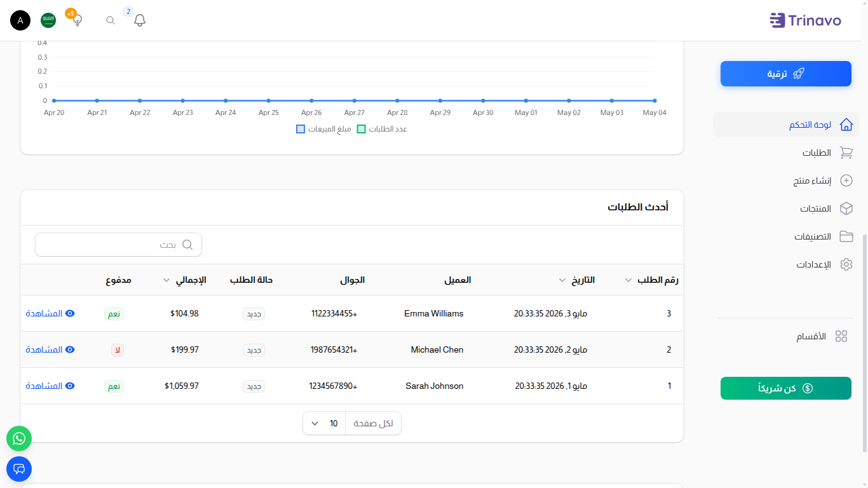Click customer name Michael Chen
The width and height of the screenshot is (868, 488).
point(437,349)
